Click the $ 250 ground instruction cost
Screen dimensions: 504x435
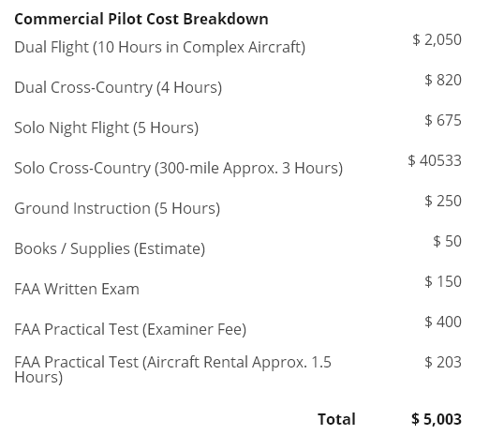[443, 201]
